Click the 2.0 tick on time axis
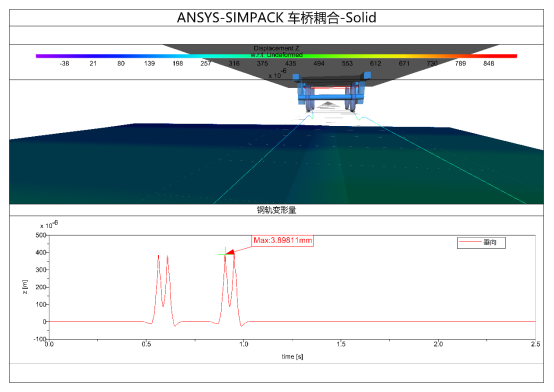This screenshot has height=392, width=554. 438,344
